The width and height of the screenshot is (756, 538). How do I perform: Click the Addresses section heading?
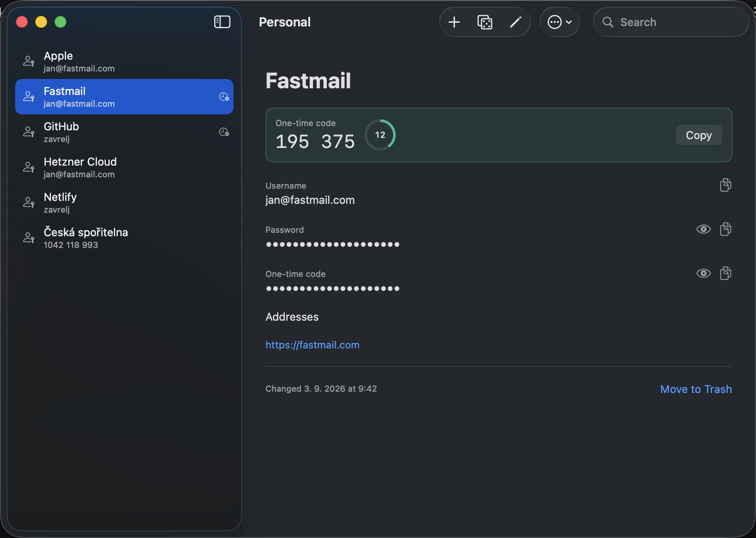[292, 317]
